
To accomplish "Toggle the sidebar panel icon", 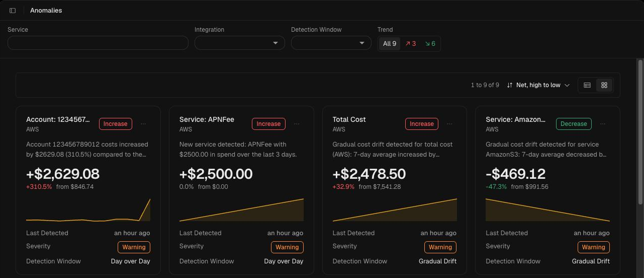I will (x=13, y=11).
